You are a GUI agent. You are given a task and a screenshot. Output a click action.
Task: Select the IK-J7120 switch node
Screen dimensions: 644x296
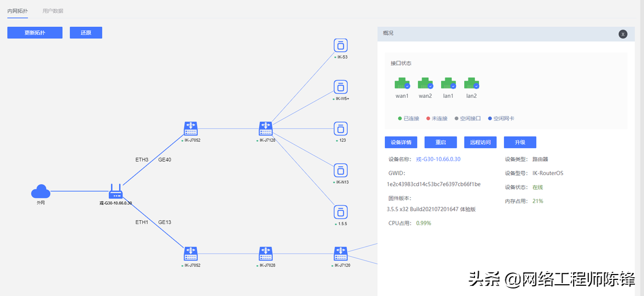[x=341, y=254]
